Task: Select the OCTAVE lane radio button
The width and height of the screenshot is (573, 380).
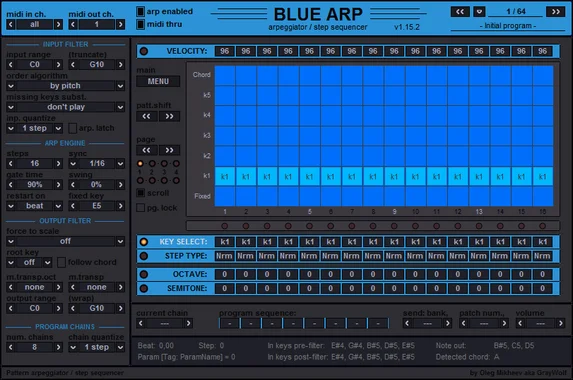Action: (144, 274)
